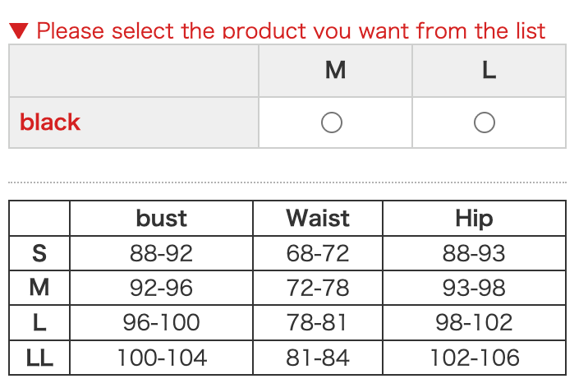Click waist value 81-84 for size LL

pos(317,358)
